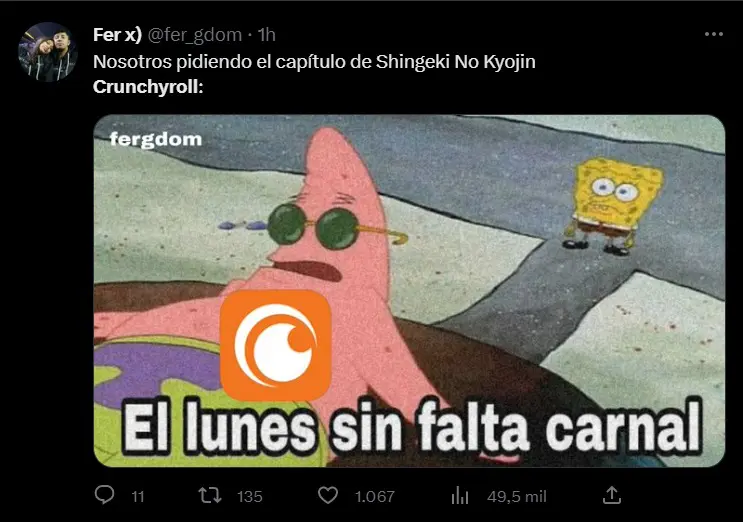Open the three-dot more options menu
The image size is (743, 522).
click(714, 34)
